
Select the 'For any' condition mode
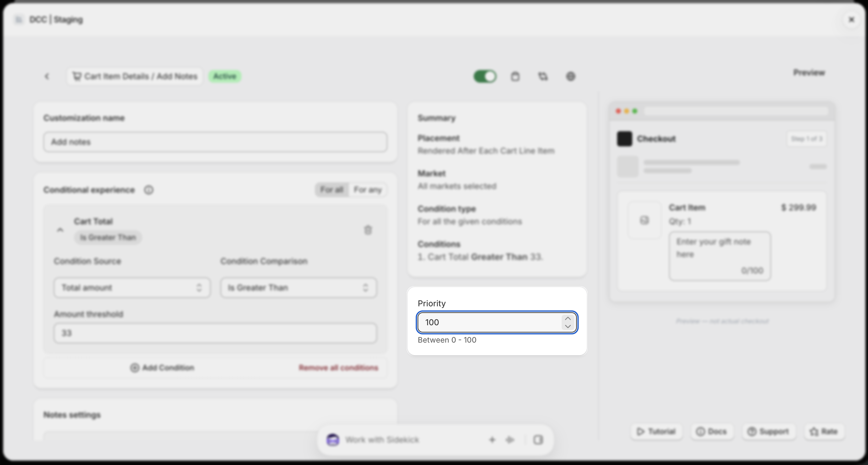tap(367, 190)
